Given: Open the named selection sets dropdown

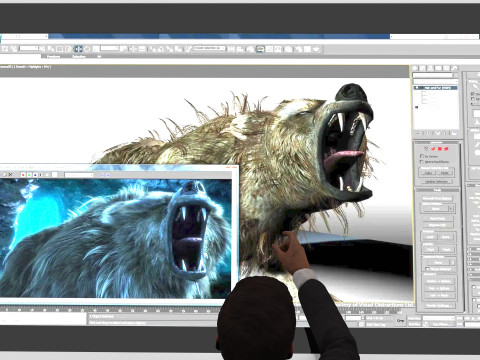Looking at the screenshot, I should 209,48.
